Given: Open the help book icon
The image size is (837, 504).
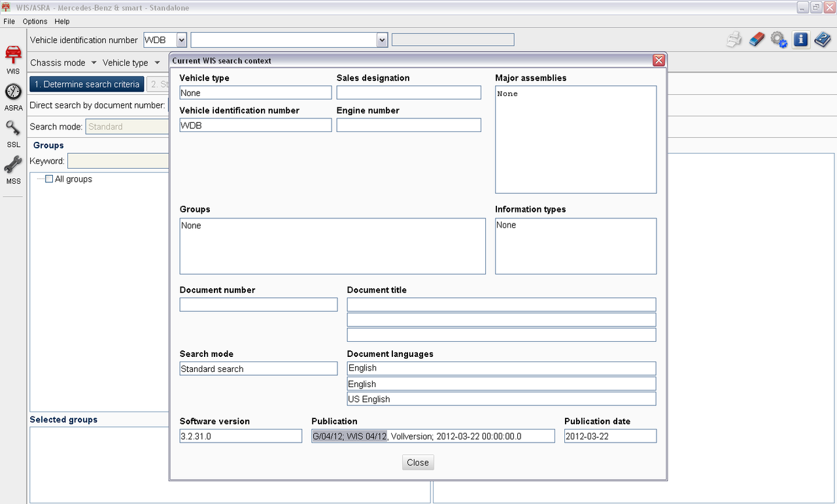Looking at the screenshot, I should point(822,39).
